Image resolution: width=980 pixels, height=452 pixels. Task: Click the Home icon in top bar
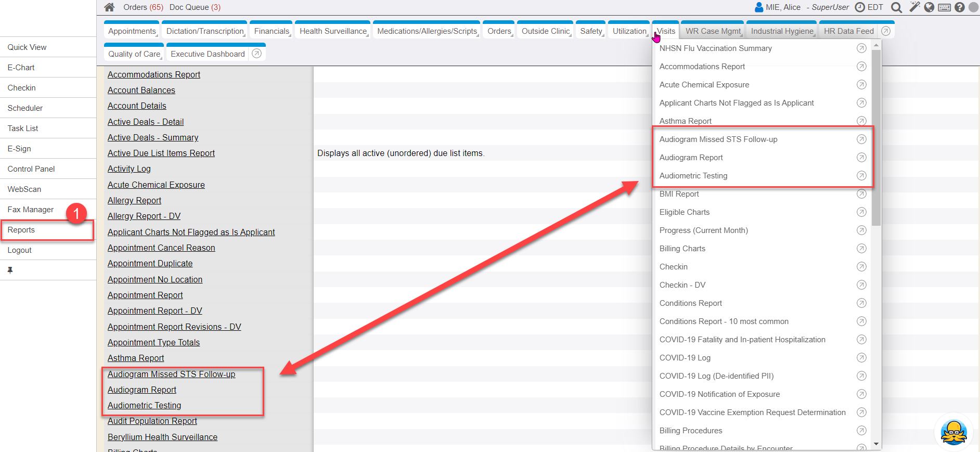tap(109, 7)
